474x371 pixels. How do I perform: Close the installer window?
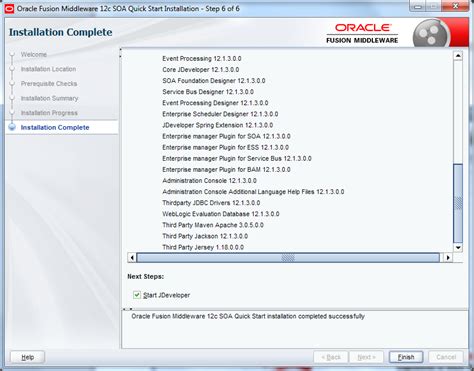coord(456,6)
